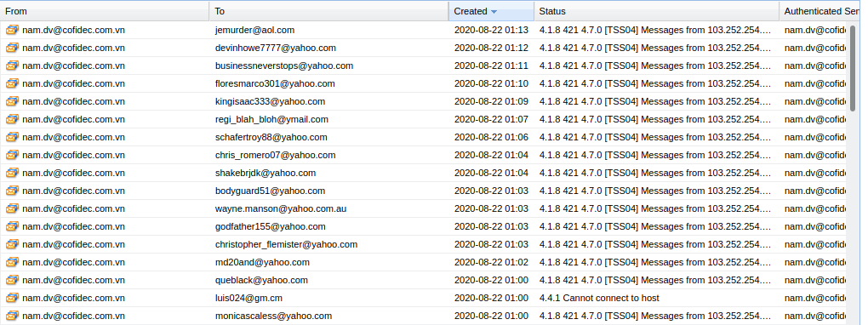Click mail icon in wayne.manson@yahoo.com.au row

(x=12, y=208)
